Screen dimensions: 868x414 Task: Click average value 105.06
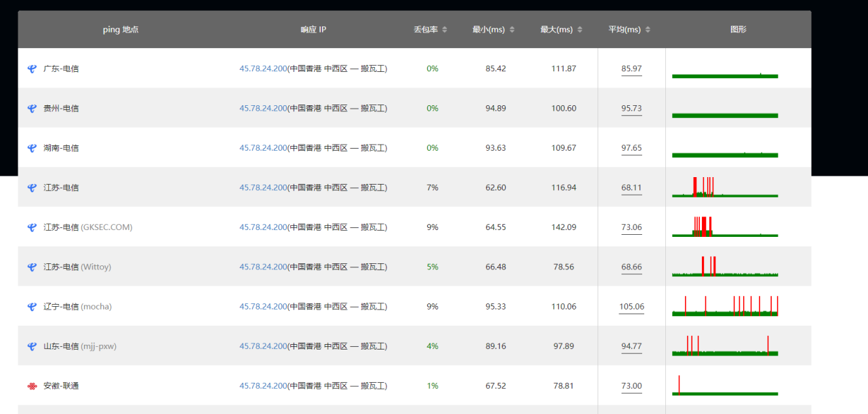(x=631, y=307)
